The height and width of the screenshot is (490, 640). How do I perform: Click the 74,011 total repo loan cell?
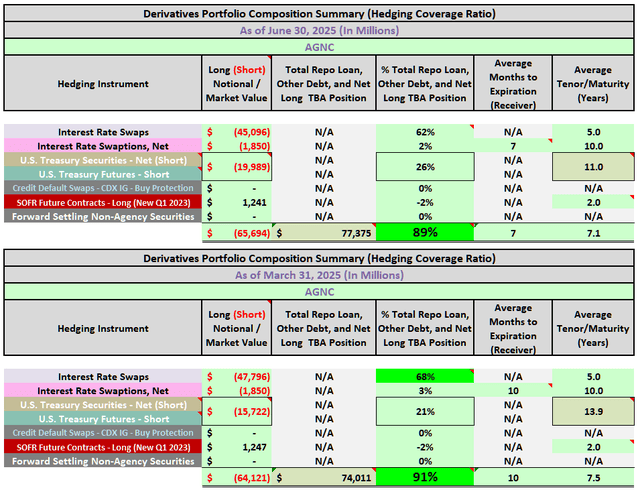[x=324, y=478]
